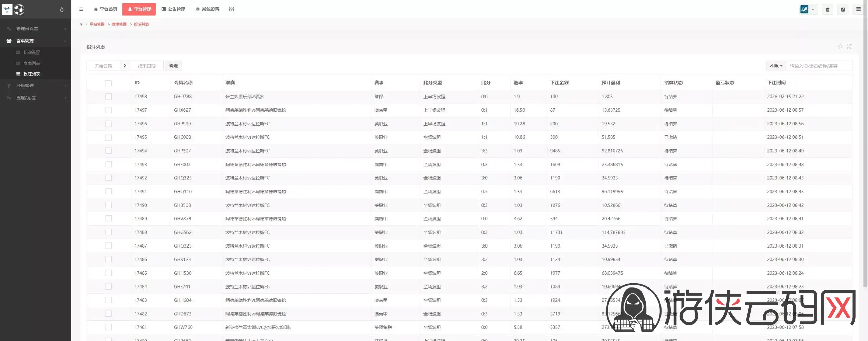Check the box for bet ID 17498
This screenshot has width=868, height=341.
(108, 97)
